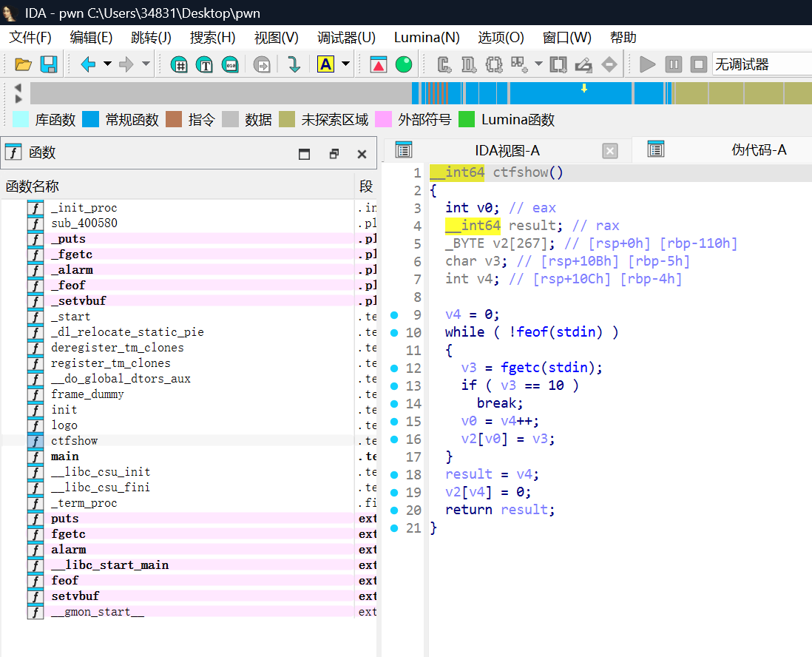The image size is (812, 657).
Task: Open file with the folder toolbar icon
Action: (x=24, y=65)
